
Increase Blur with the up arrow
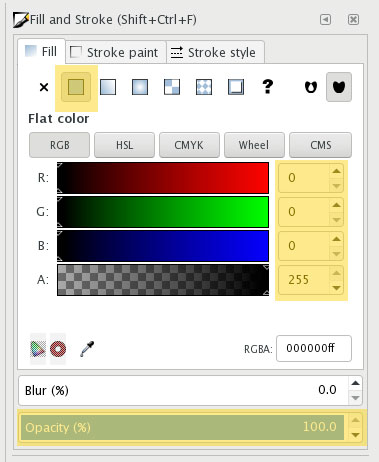point(355,383)
